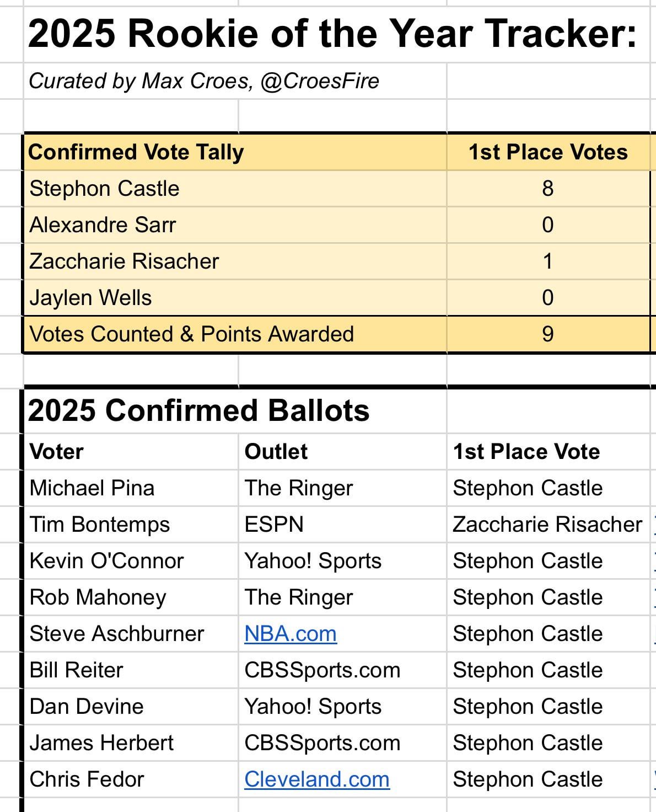Click the Steve Aschburner voter cell

click(117, 634)
